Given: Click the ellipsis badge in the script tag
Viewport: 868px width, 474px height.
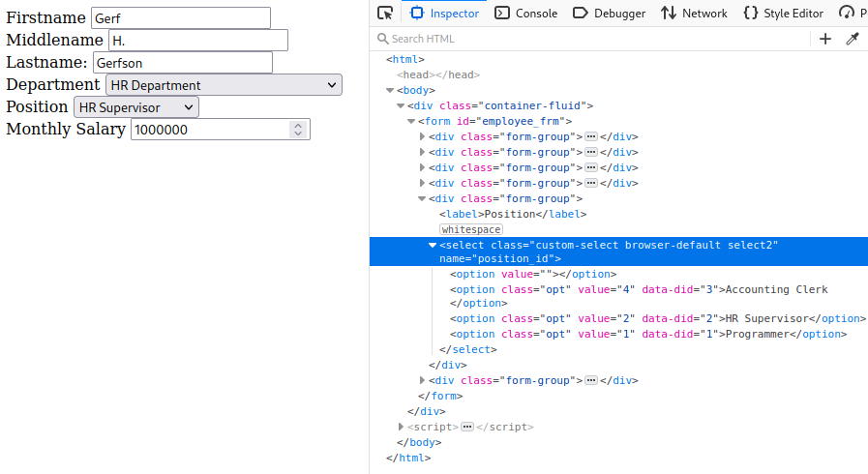Looking at the screenshot, I should pyautogui.click(x=466, y=427).
